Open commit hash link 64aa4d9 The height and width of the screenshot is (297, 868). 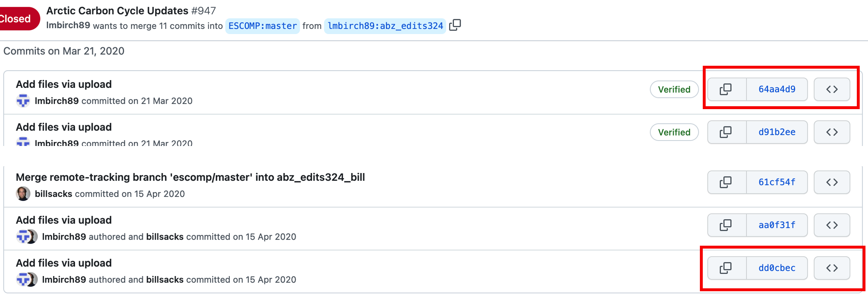[x=777, y=89]
